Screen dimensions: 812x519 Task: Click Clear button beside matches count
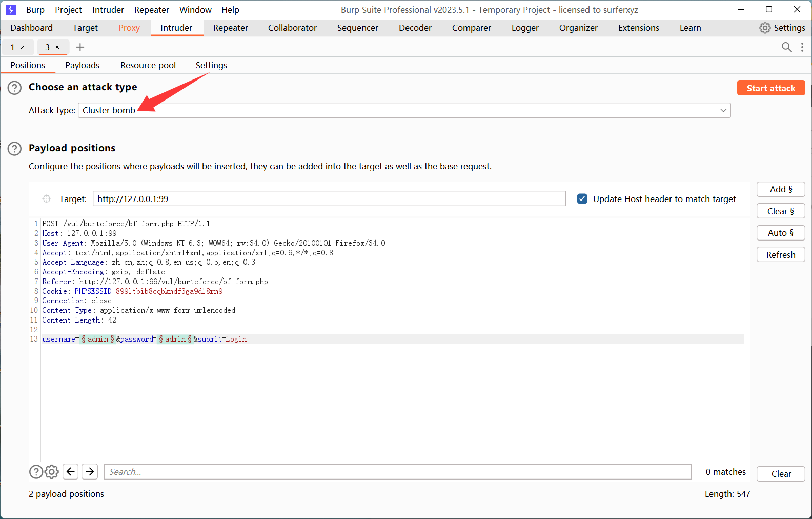click(x=781, y=474)
